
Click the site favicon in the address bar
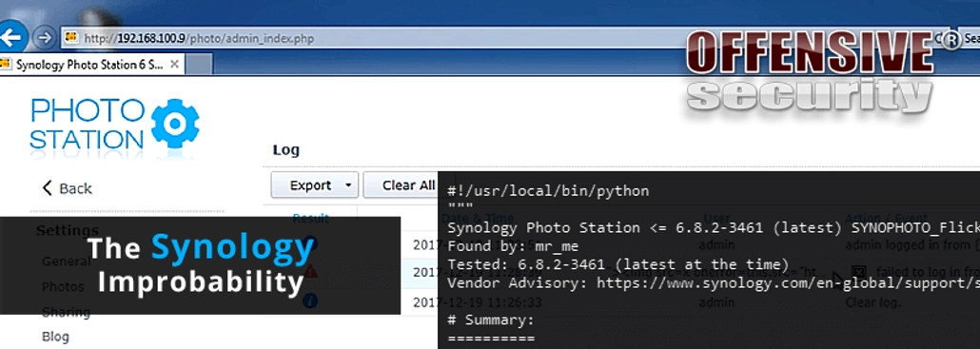[72, 38]
